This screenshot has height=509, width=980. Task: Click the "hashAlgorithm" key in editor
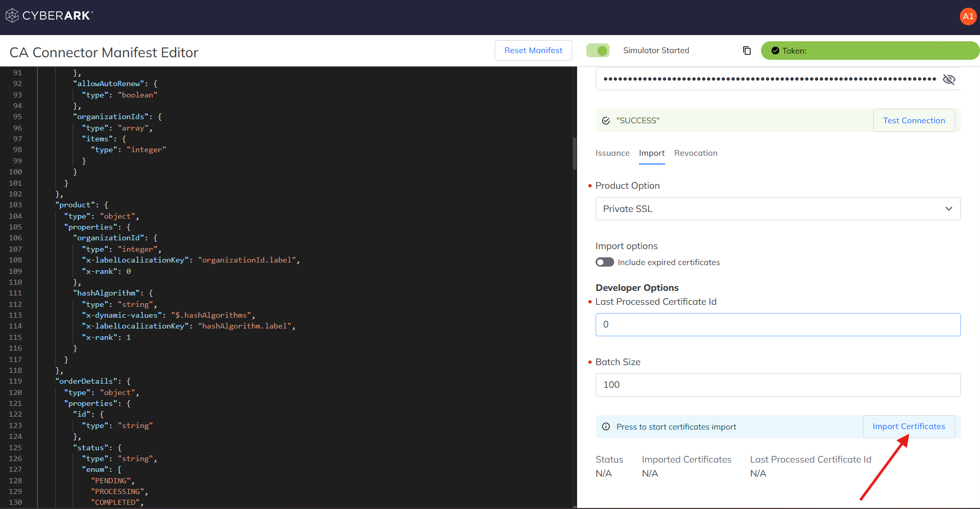click(x=106, y=293)
